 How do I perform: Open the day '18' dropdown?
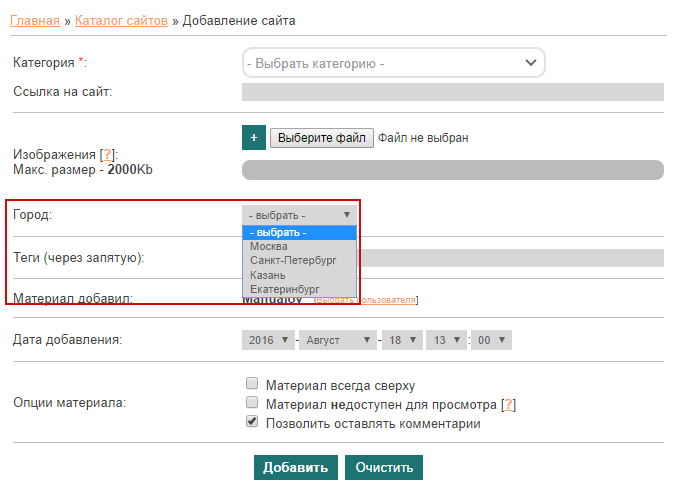[403, 340]
